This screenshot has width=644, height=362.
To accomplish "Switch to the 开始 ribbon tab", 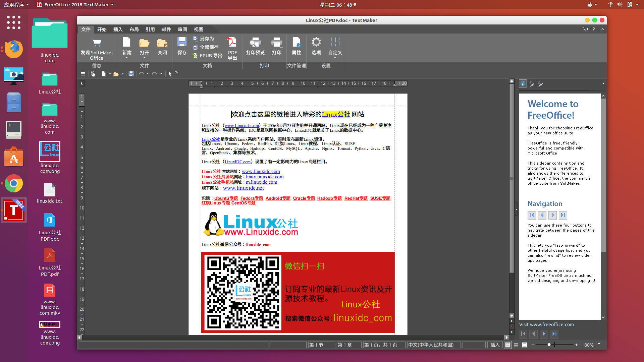I will click(x=102, y=29).
